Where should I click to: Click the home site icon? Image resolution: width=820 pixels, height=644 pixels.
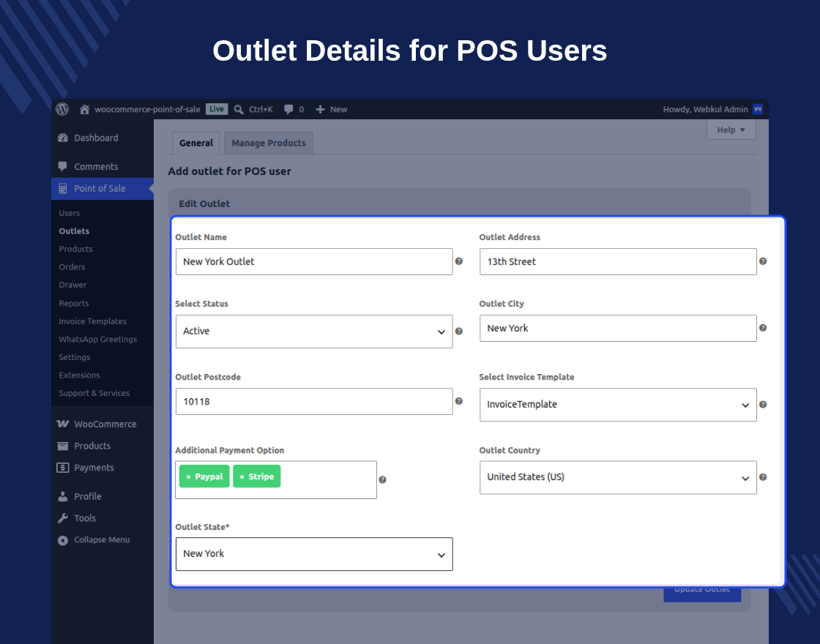[84, 109]
